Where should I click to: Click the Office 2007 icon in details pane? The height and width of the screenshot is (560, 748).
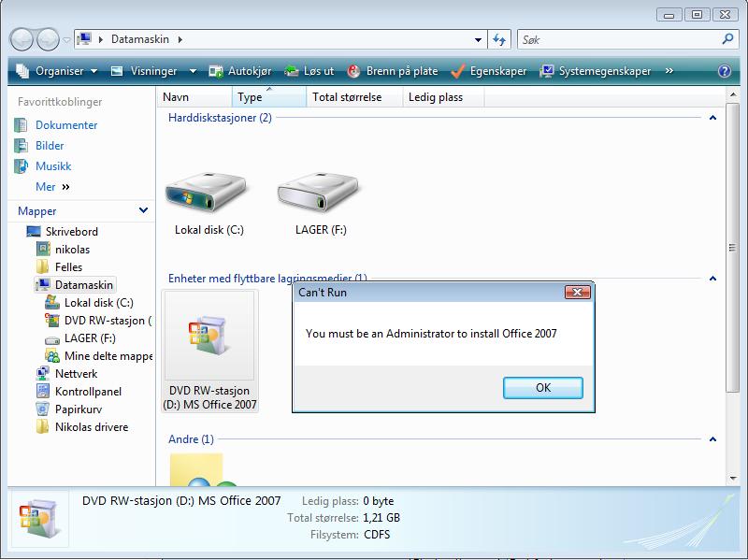pos(40,519)
